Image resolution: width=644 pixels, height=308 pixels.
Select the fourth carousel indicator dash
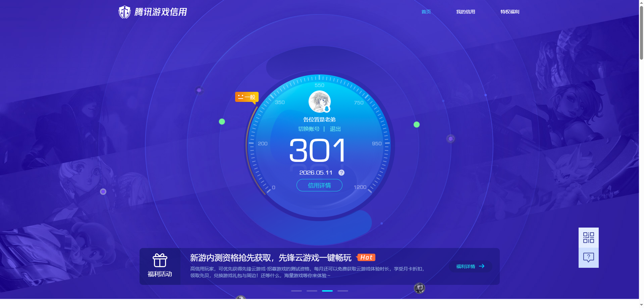click(x=343, y=291)
